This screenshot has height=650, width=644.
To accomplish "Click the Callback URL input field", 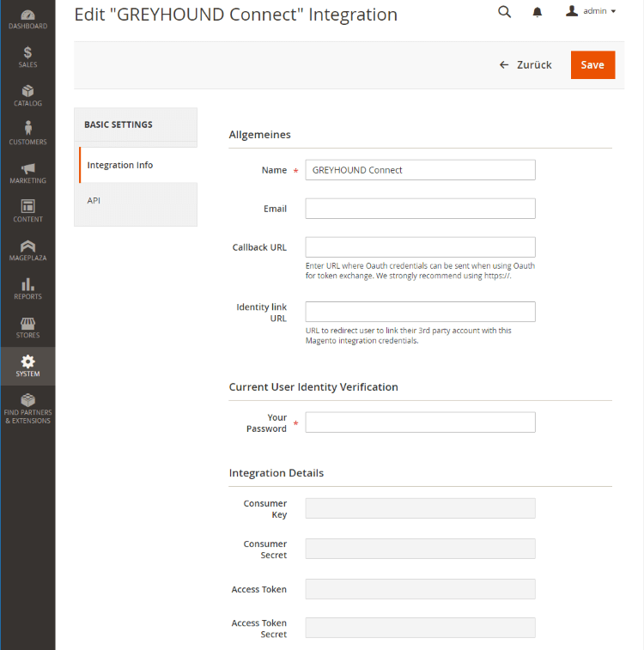I will click(420, 247).
